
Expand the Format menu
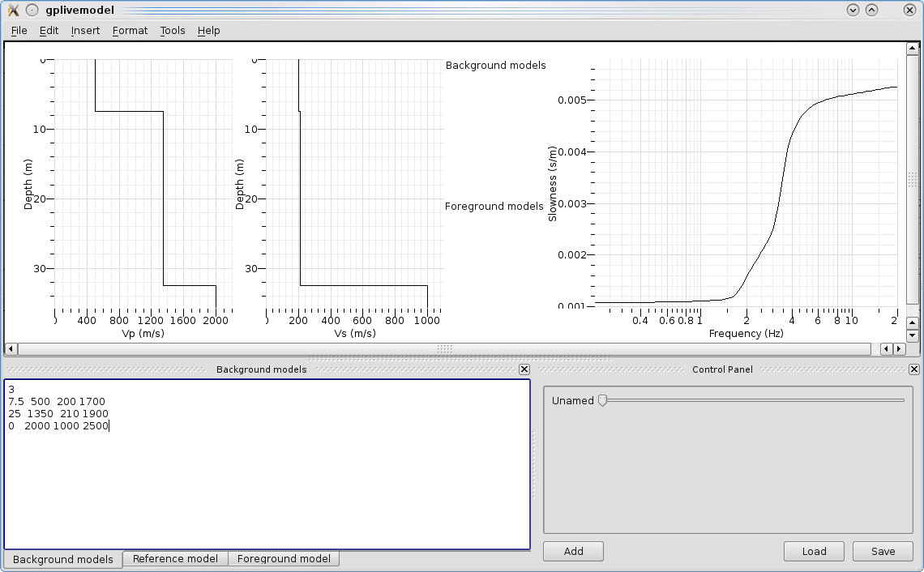[130, 31]
